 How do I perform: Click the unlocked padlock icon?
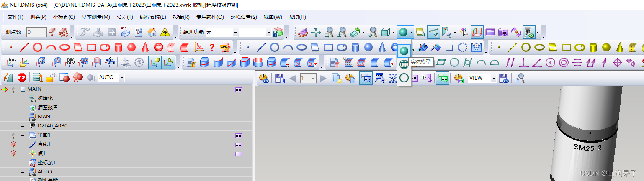click(51, 77)
